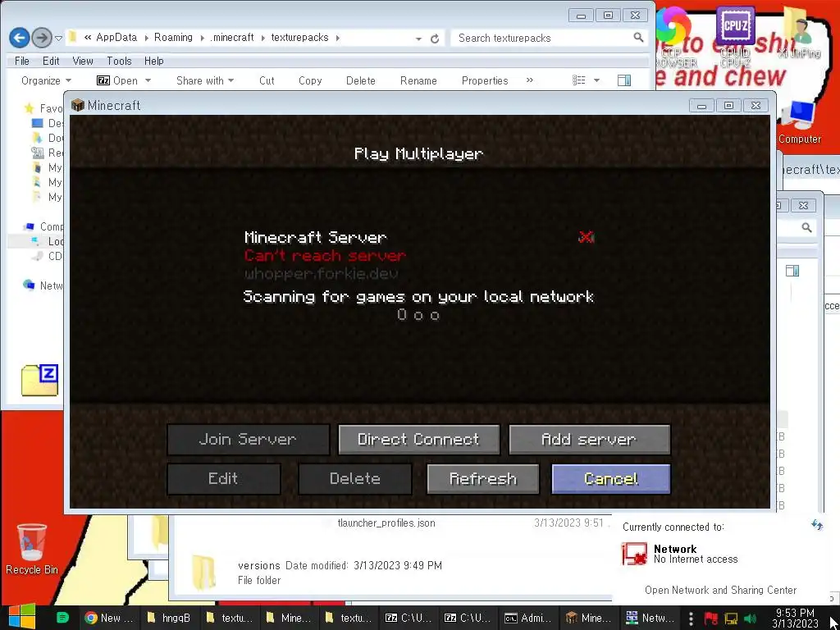Click the change view icon in Explorer
The width and height of the screenshot is (840, 630).
(x=578, y=80)
